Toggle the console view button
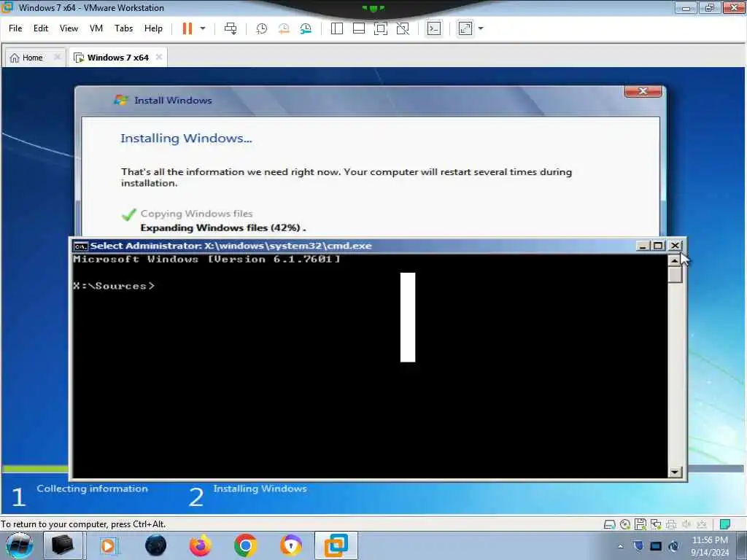Screen dimensions: 747x560 coord(433,28)
